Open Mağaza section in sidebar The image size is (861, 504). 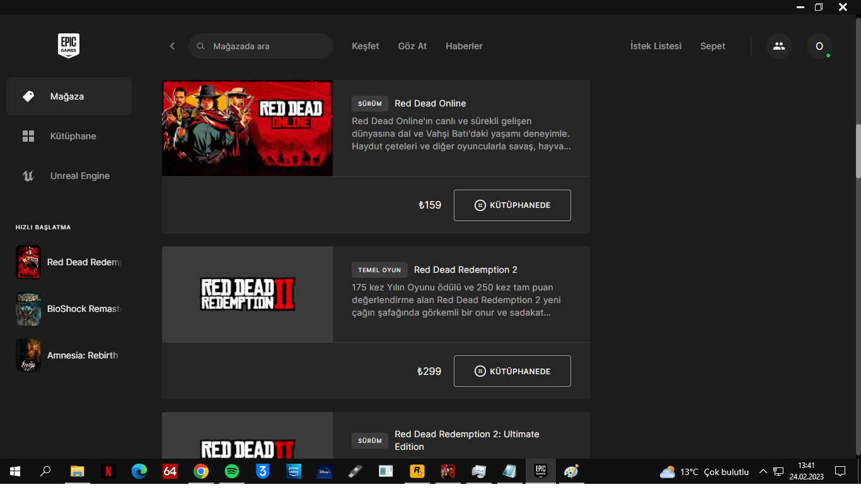coord(69,96)
